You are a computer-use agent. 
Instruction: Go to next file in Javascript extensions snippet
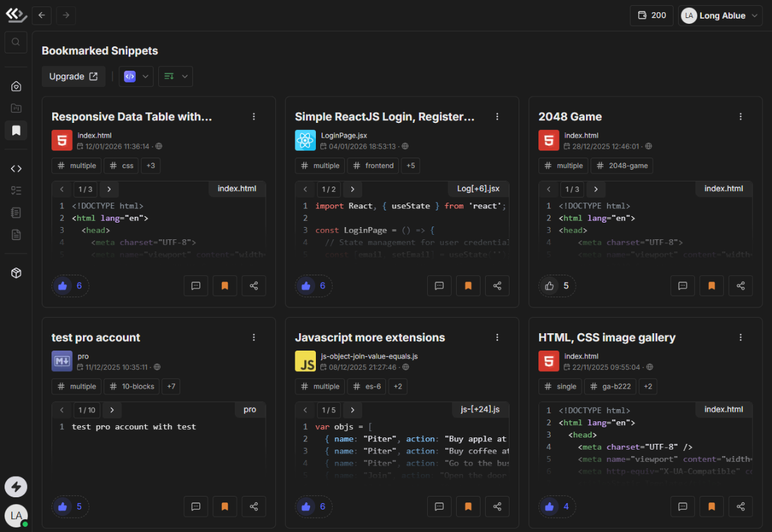click(352, 410)
